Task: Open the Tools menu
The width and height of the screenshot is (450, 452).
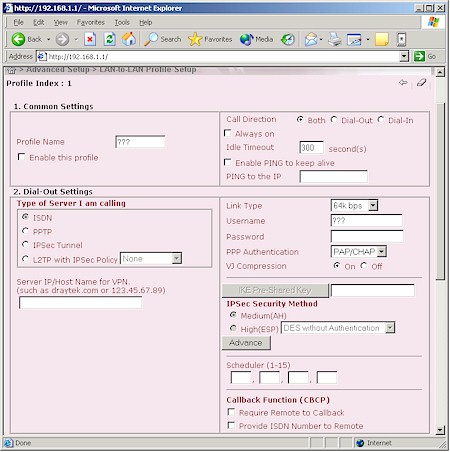Action: click(x=122, y=22)
